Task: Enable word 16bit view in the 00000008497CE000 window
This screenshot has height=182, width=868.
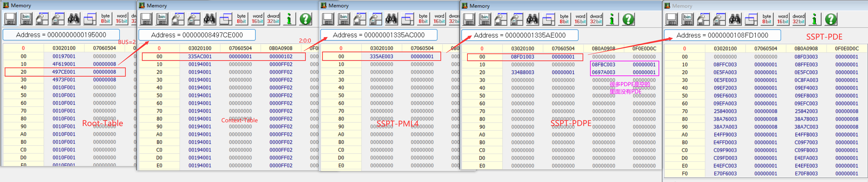Action: coord(257,19)
